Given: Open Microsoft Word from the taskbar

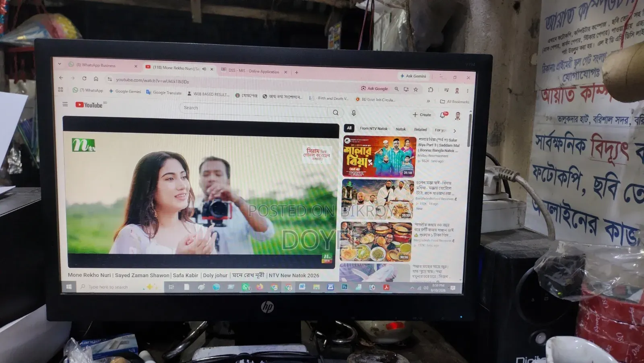Looking at the screenshot, I should click(x=302, y=287).
